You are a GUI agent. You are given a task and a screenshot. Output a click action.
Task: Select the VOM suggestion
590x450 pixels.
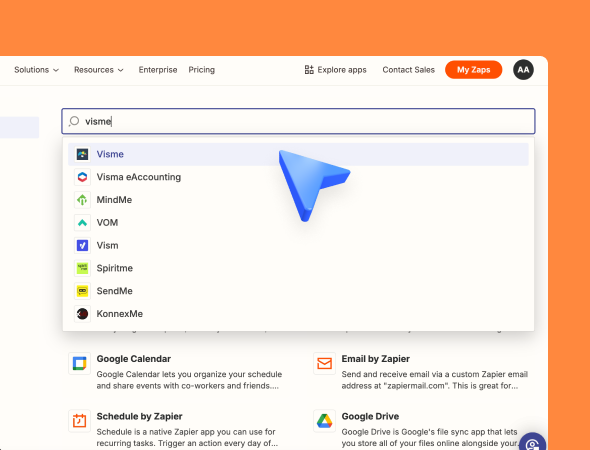(x=298, y=223)
